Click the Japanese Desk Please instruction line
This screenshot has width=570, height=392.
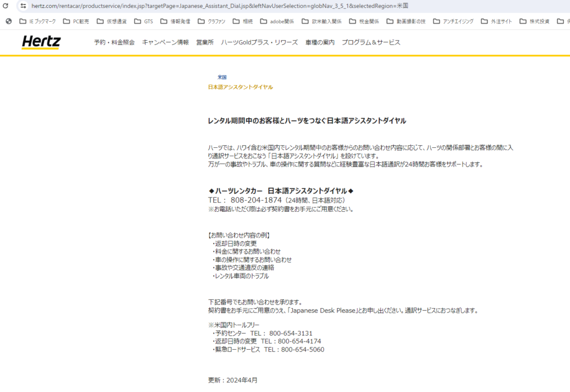(x=343, y=311)
